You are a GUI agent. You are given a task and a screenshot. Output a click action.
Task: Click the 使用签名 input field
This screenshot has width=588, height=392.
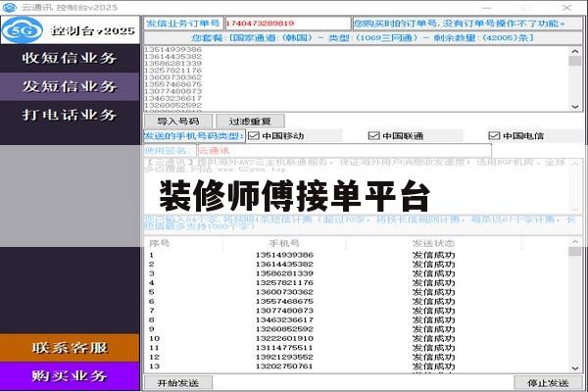coord(345,151)
